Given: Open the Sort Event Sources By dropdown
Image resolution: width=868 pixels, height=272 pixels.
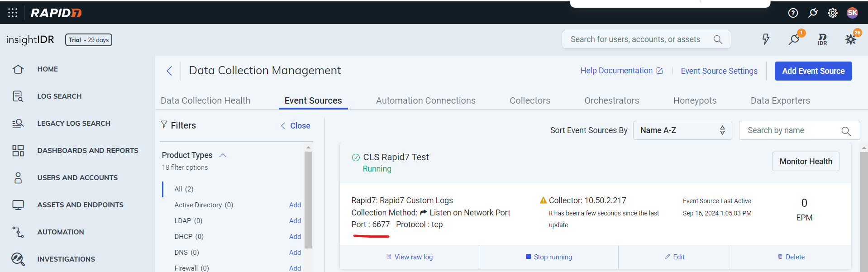Looking at the screenshot, I should click(x=682, y=130).
